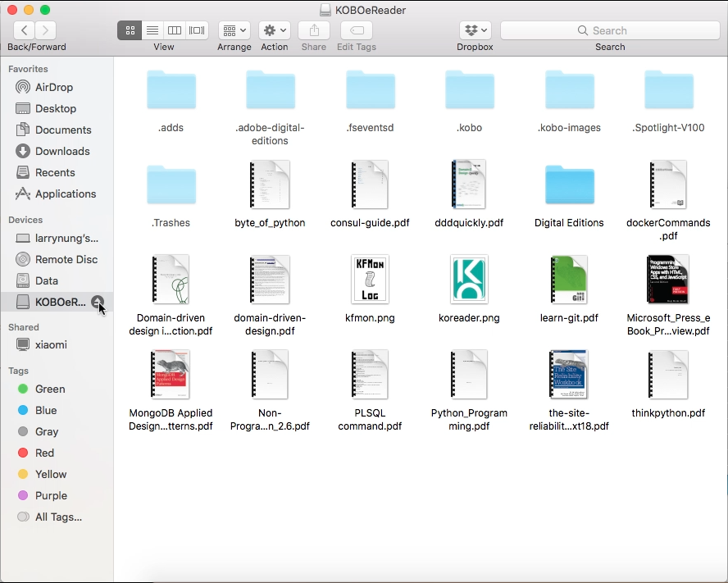728x583 pixels.
Task: Select the .kobo-images folder
Action: pyautogui.click(x=569, y=89)
